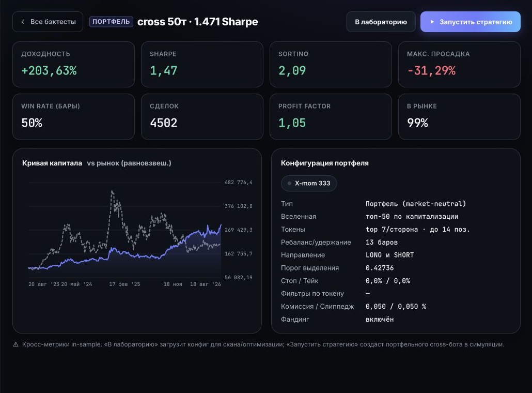532x393 pixels.
Task: Select the ПОРТФЕЛЬ badge
Action: (x=111, y=22)
